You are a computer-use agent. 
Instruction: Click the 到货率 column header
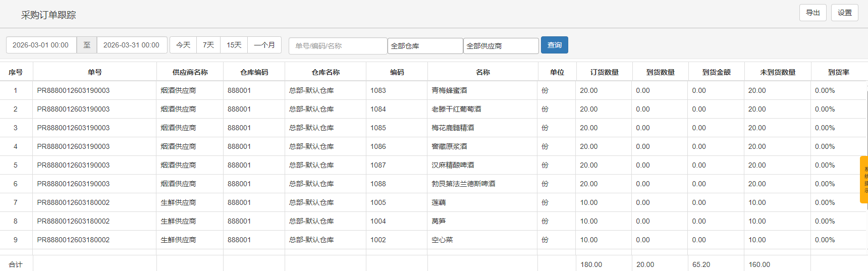tap(838, 72)
